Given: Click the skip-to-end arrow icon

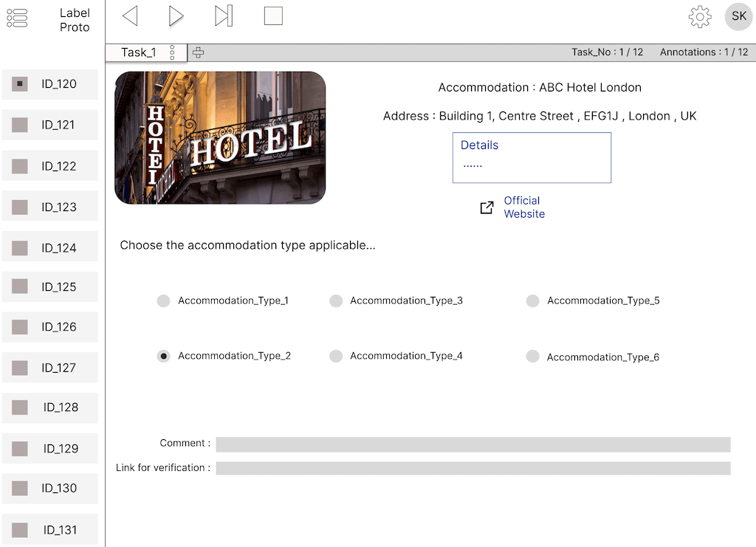Looking at the screenshot, I should coord(222,16).
